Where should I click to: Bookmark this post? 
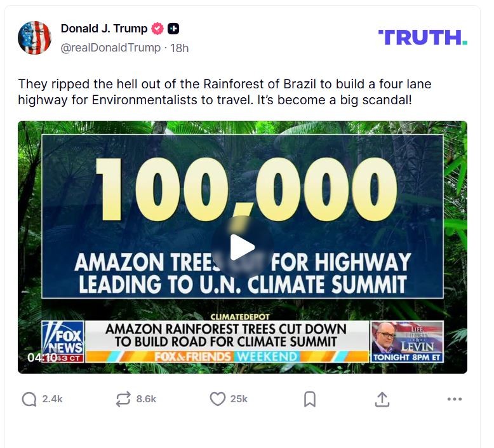(x=310, y=399)
